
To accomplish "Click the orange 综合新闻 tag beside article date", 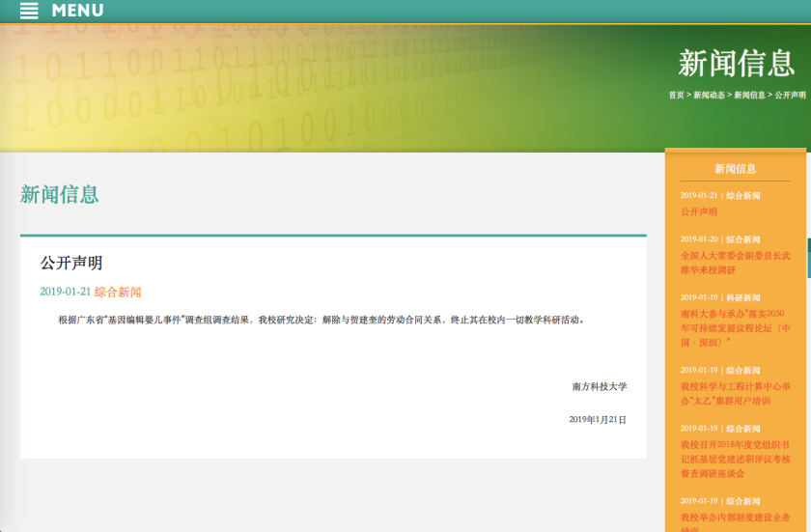I will [118, 292].
